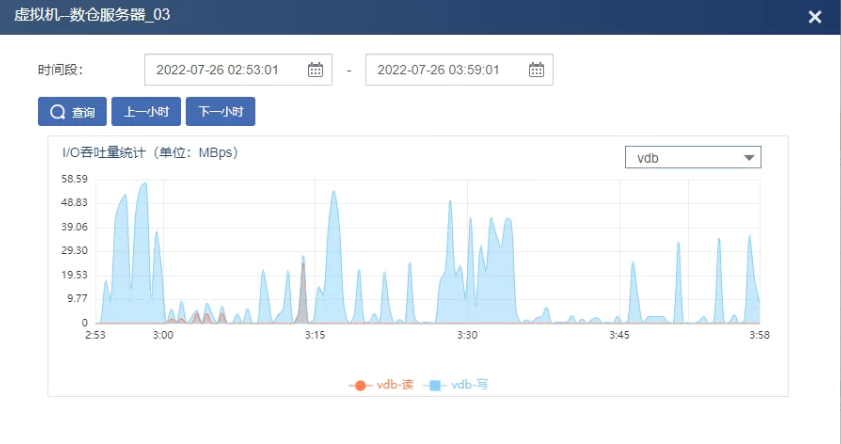Click the 时间段 label text
The image size is (841, 444).
coord(60,70)
